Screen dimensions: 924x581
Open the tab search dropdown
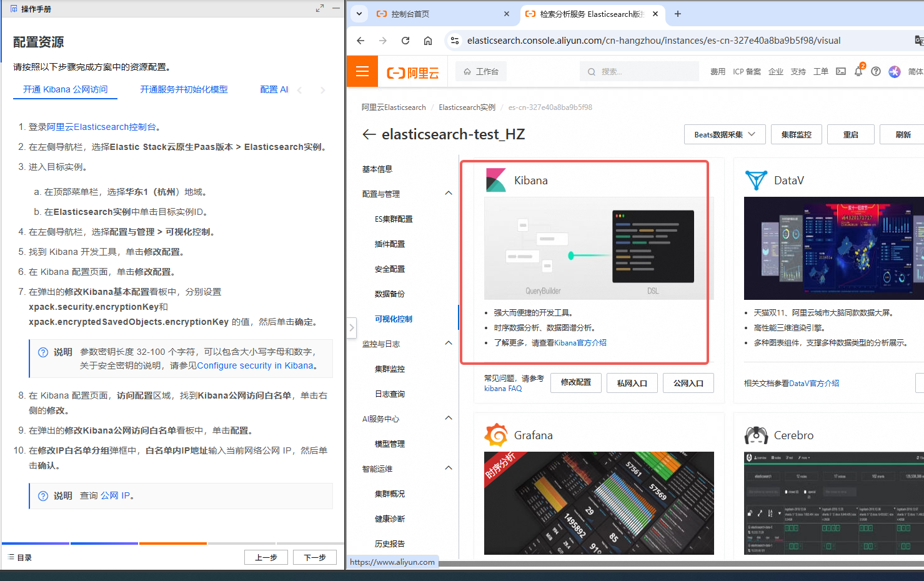359,14
